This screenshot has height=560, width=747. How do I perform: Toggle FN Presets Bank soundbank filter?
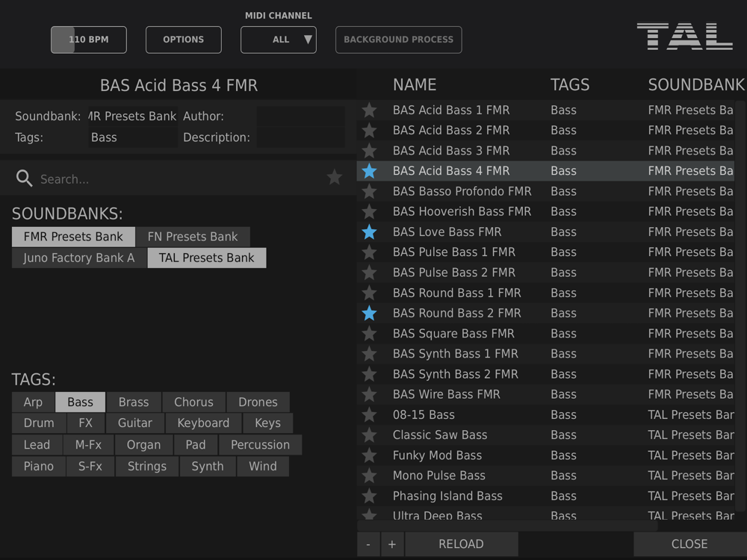(x=193, y=237)
